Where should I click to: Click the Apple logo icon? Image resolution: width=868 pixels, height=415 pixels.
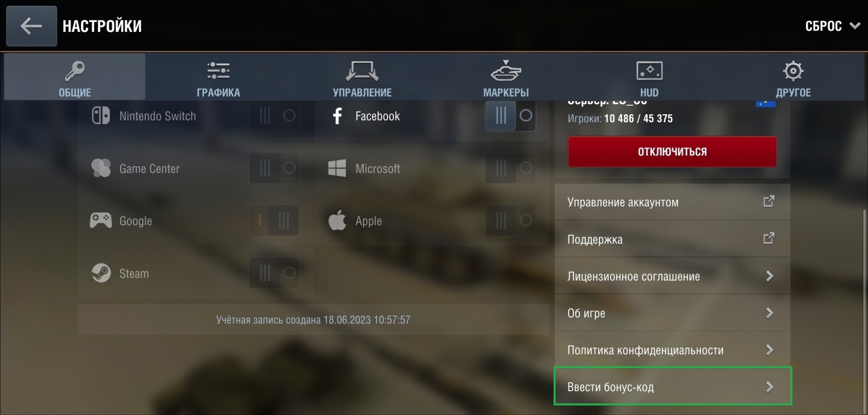coord(337,220)
